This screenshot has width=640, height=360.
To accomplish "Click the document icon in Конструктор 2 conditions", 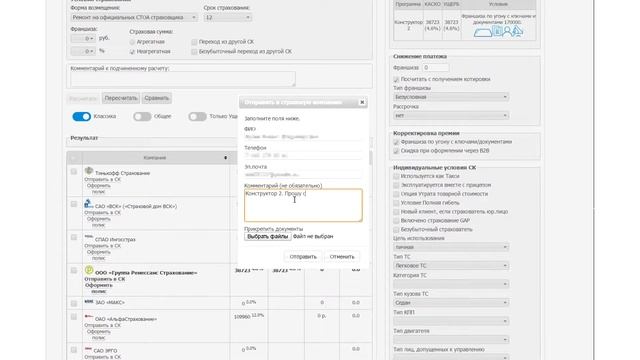I will point(497,31).
